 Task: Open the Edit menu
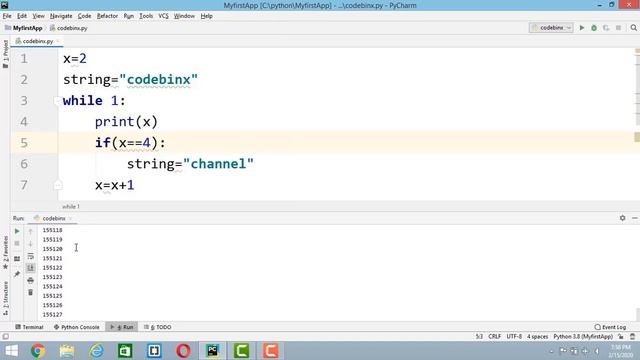tap(22, 16)
